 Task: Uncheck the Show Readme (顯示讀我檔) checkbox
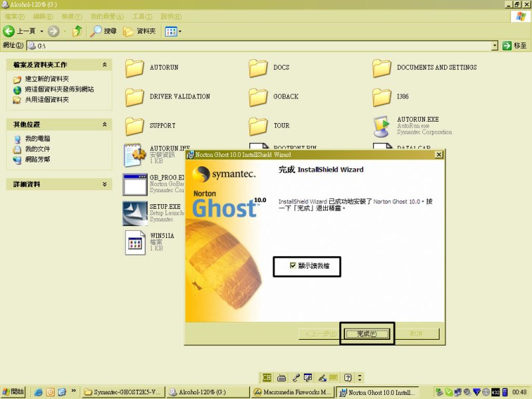pos(293,265)
